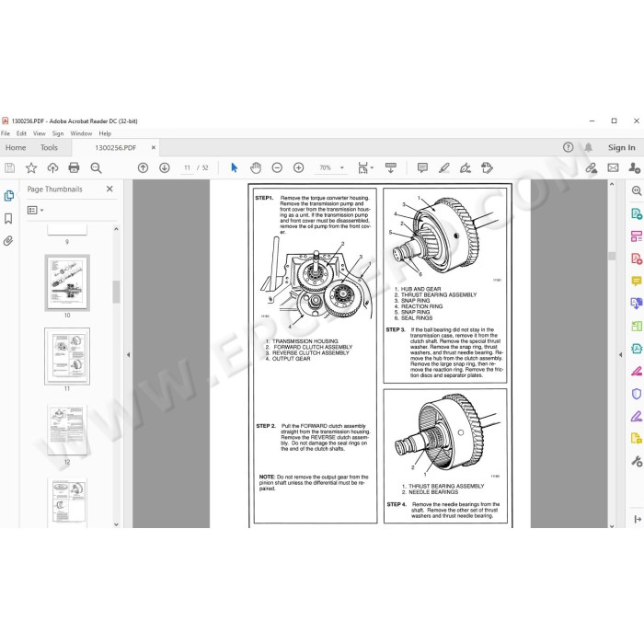The image size is (644, 644).
Task: Select the Highlight text pen icon
Action: [x=444, y=167]
